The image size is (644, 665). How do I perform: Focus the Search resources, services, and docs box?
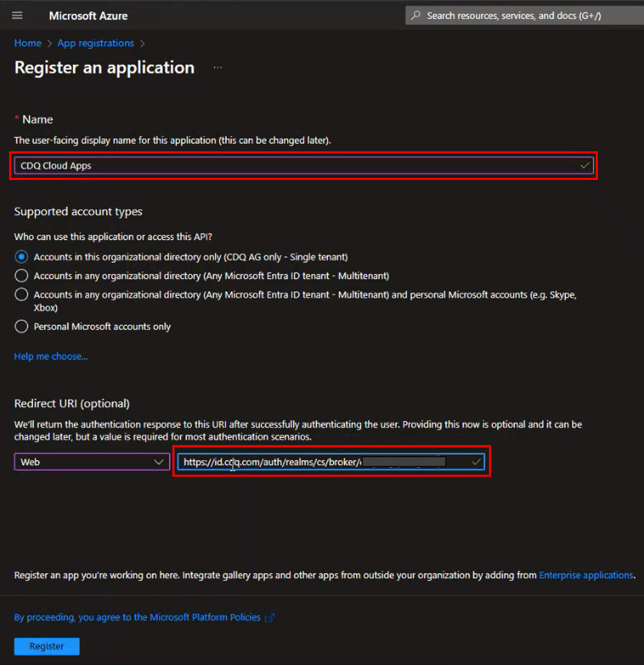[x=524, y=16]
